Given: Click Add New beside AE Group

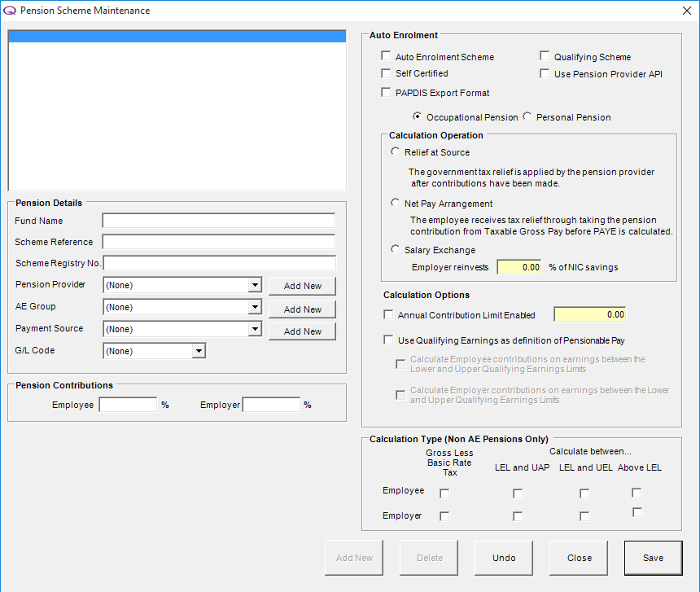Looking at the screenshot, I should click(x=302, y=309).
